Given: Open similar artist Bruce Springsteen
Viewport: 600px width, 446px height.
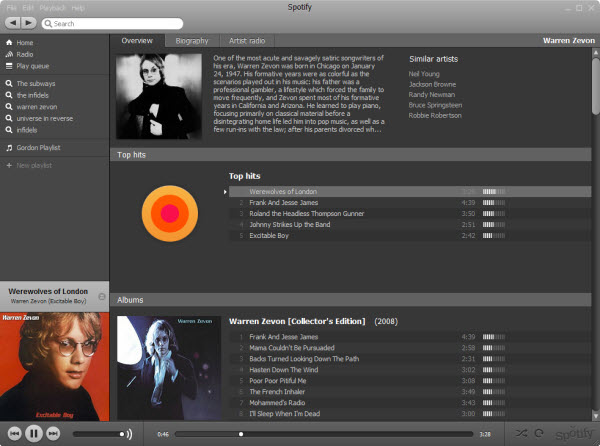Looking at the screenshot, I should point(435,105).
